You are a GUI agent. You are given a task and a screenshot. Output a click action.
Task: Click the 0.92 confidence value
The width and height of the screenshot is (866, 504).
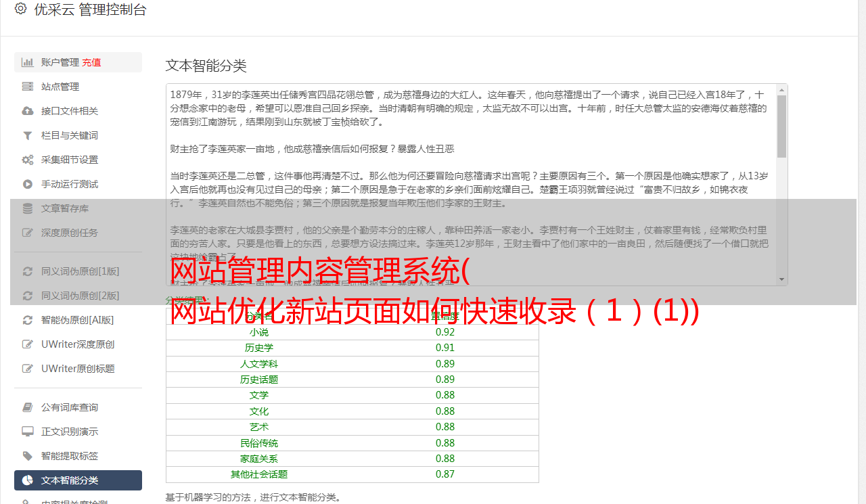445,332
